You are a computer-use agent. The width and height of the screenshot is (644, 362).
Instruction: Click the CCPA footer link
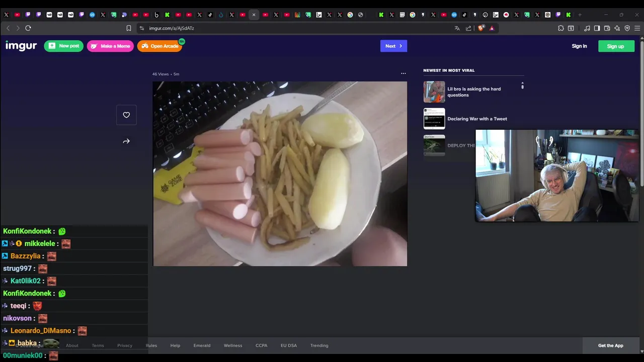[261, 345]
